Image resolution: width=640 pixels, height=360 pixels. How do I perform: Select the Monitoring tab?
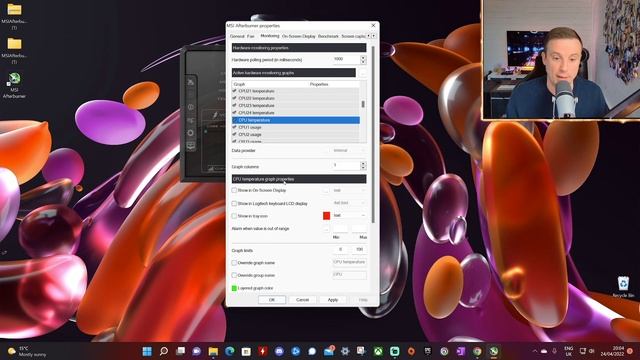click(270, 36)
